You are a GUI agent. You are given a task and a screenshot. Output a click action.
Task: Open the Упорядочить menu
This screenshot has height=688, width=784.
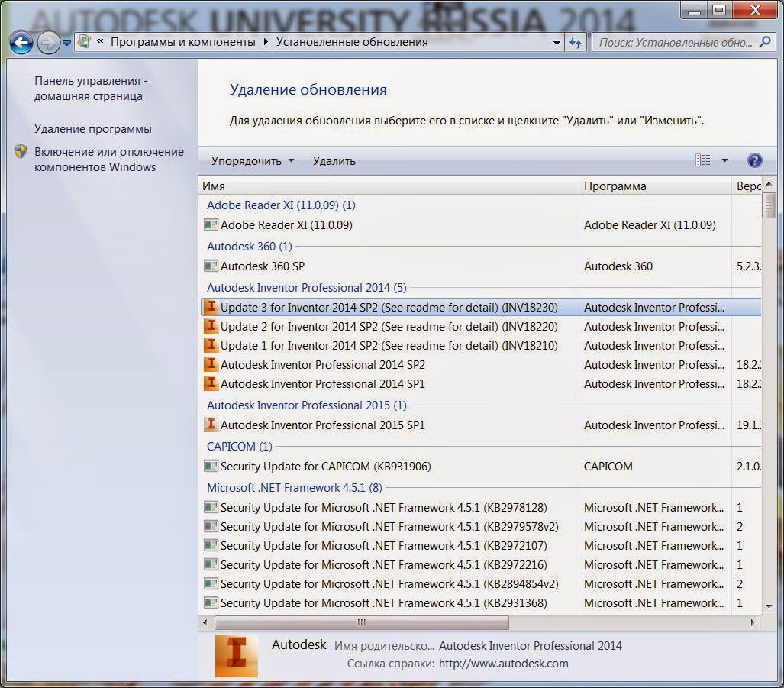(x=253, y=161)
